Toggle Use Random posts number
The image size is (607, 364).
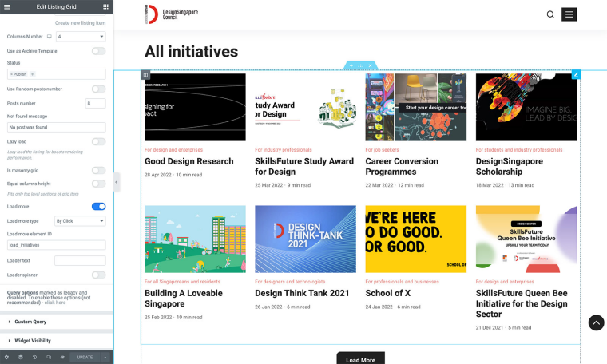[x=99, y=89]
